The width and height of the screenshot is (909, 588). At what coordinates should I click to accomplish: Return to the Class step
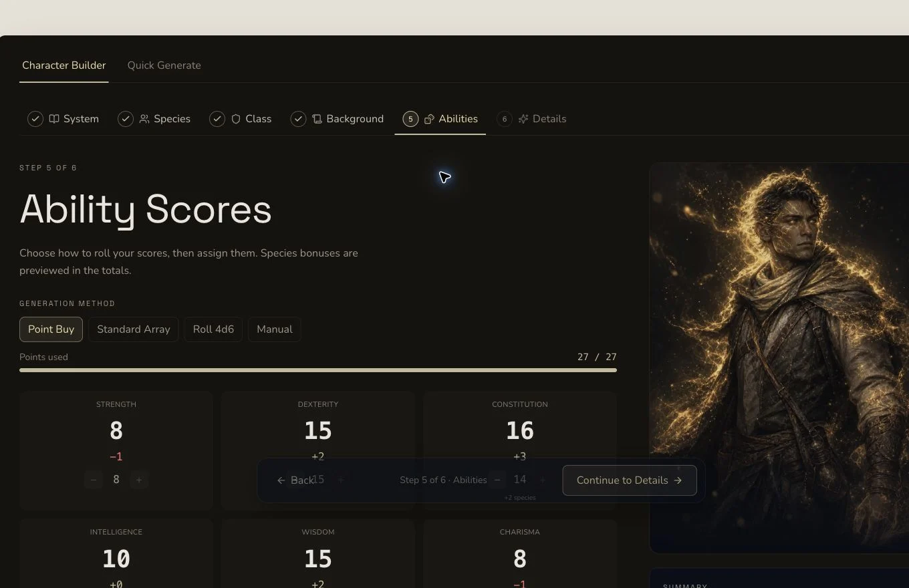point(241,119)
